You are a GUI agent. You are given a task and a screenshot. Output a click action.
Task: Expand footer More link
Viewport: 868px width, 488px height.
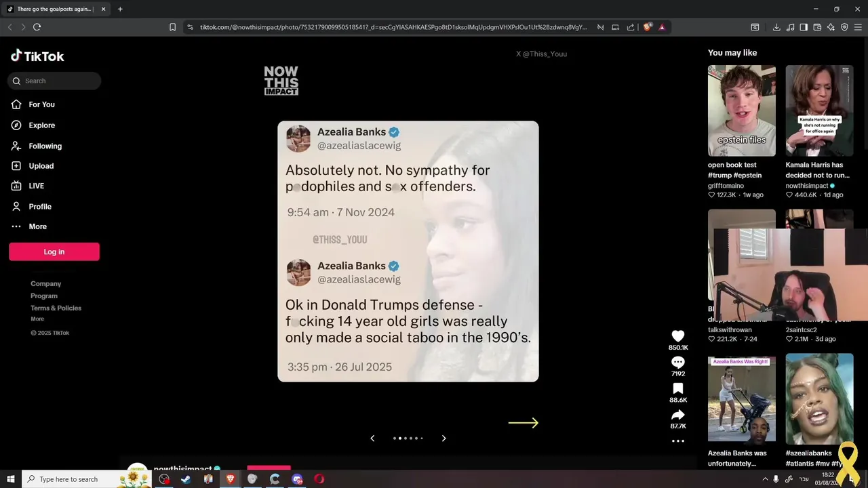tap(37, 319)
